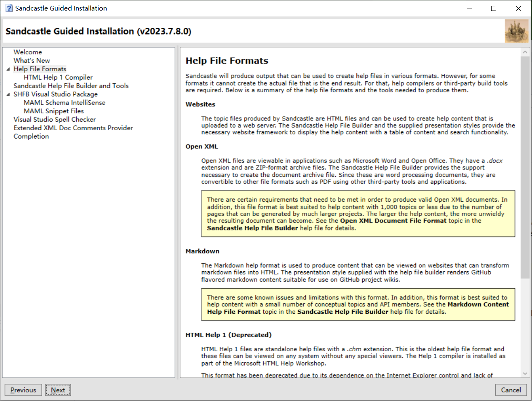Click the Open XML section heading
Screen dimensions: 532x401
[x=202, y=147]
